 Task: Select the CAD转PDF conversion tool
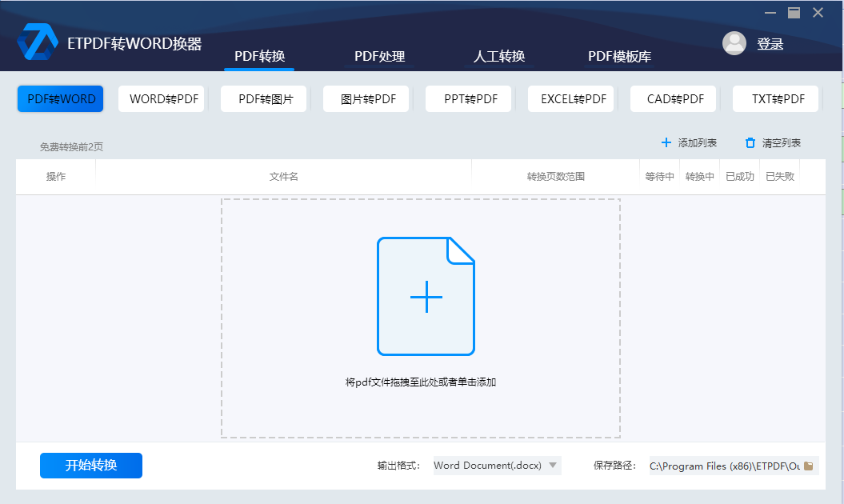pyautogui.click(x=673, y=98)
